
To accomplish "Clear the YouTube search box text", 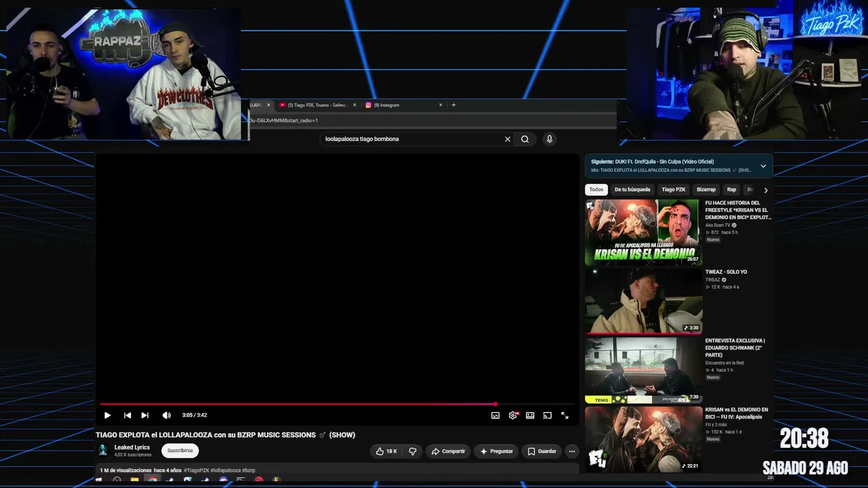I will pyautogui.click(x=507, y=139).
